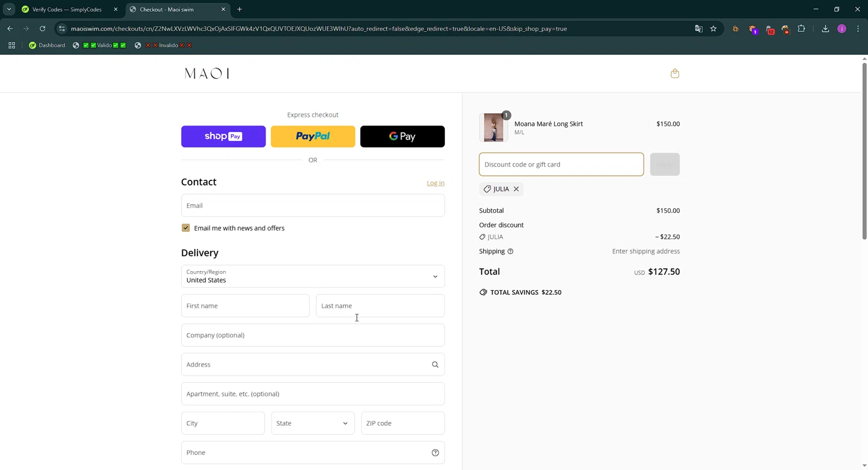868x470 pixels.
Task: Open the apps grid in bookmarks bar
Action: (x=12, y=45)
